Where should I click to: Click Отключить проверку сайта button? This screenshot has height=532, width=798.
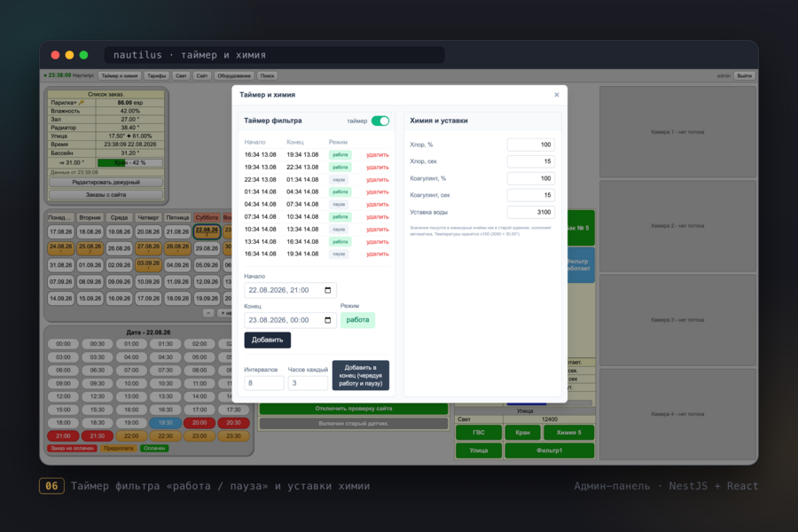353,408
